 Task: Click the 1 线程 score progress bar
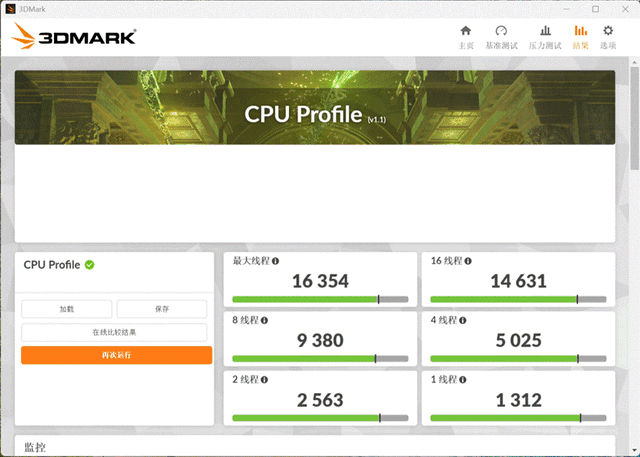point(518,418)
